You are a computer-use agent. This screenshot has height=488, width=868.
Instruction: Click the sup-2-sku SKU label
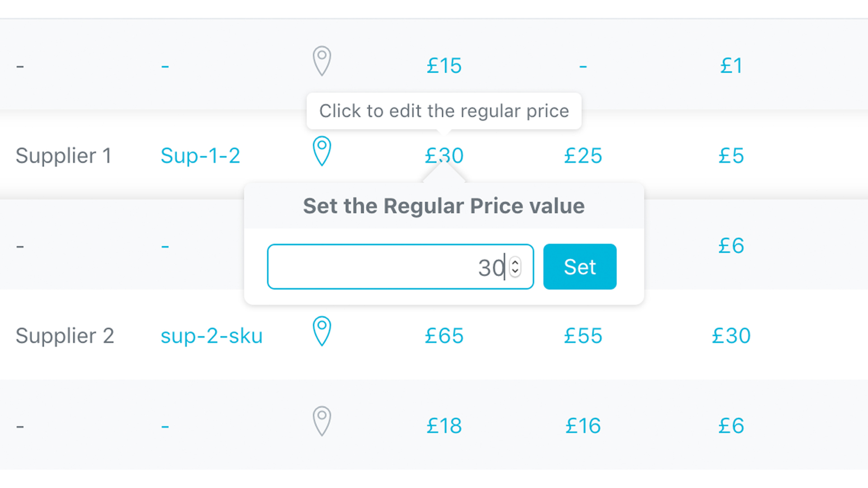tap(211, 335)
